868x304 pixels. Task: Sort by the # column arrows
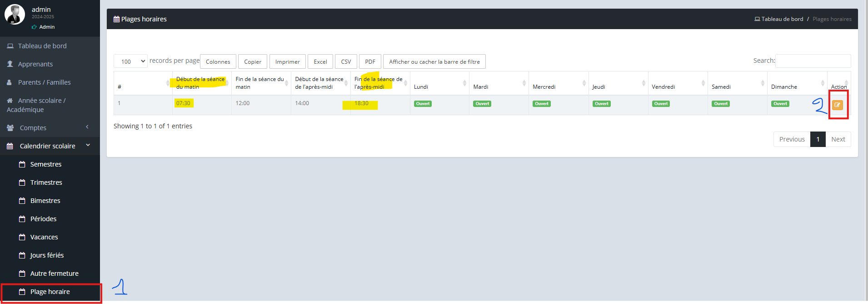coord(168,83)
